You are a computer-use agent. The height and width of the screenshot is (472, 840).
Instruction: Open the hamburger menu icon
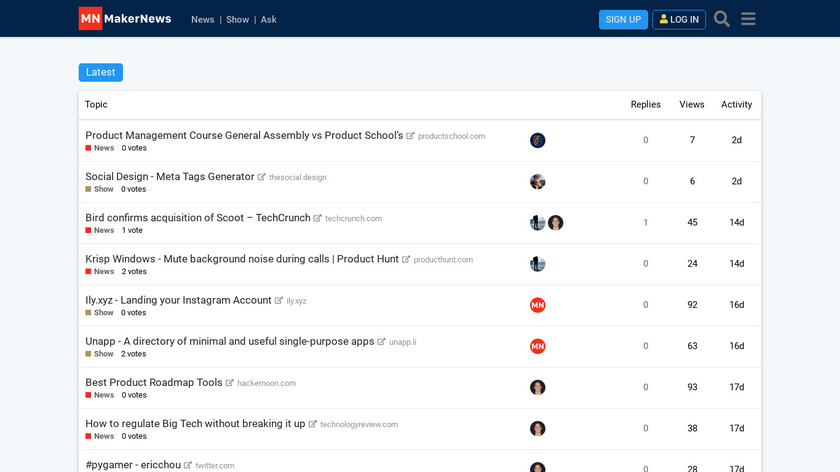748,19
